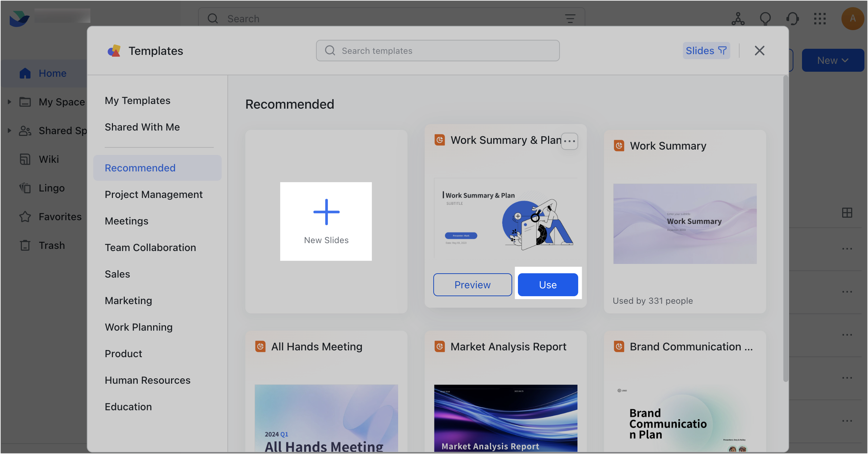This screenshot has height=454, width=868.
Task: Click the Favorites star icon in the sidebar
Action: (25, 217)
